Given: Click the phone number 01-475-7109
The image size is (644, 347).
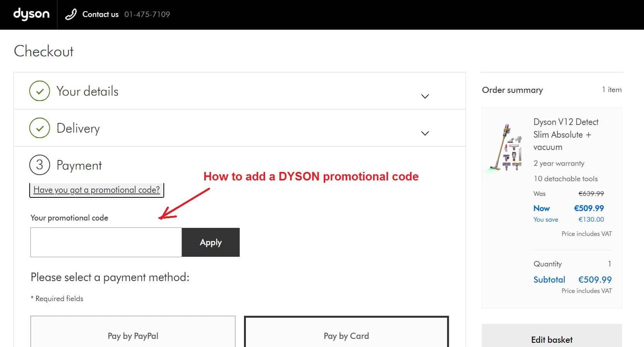Looking at the screenshot, I should click(147, 14).
